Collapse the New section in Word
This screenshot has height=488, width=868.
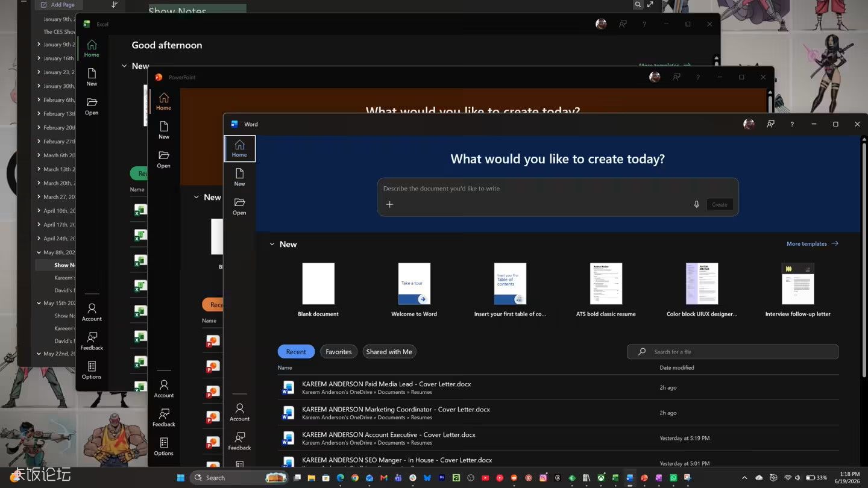272,244
